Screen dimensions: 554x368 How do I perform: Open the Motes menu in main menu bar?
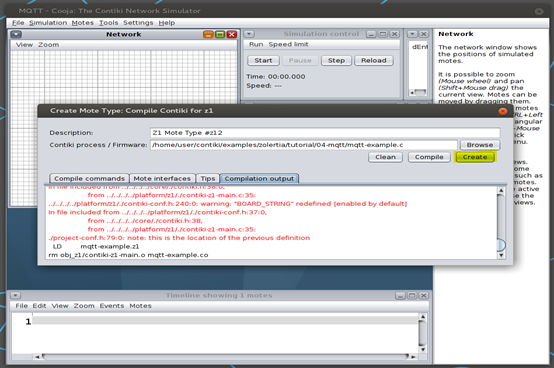click(x=83, y=23)
